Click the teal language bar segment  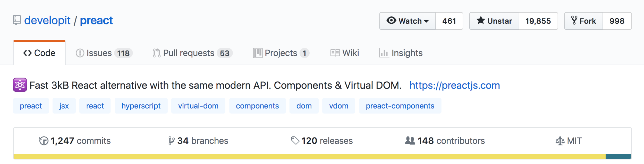(618, 157)
